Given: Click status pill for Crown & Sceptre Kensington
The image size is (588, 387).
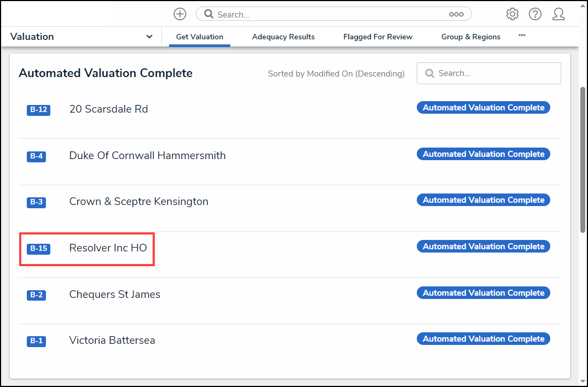Looking at the screenshot, I should 484,200.
